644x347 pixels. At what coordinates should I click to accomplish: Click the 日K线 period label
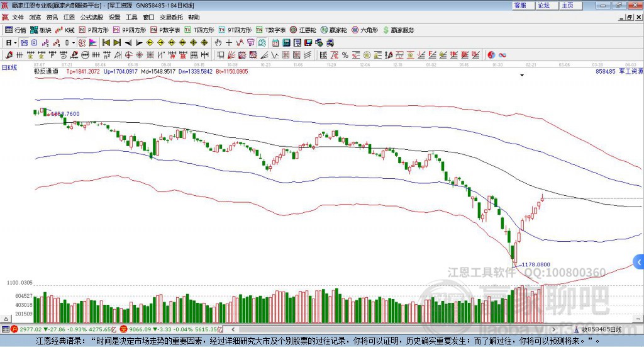(x=9, y=67)
